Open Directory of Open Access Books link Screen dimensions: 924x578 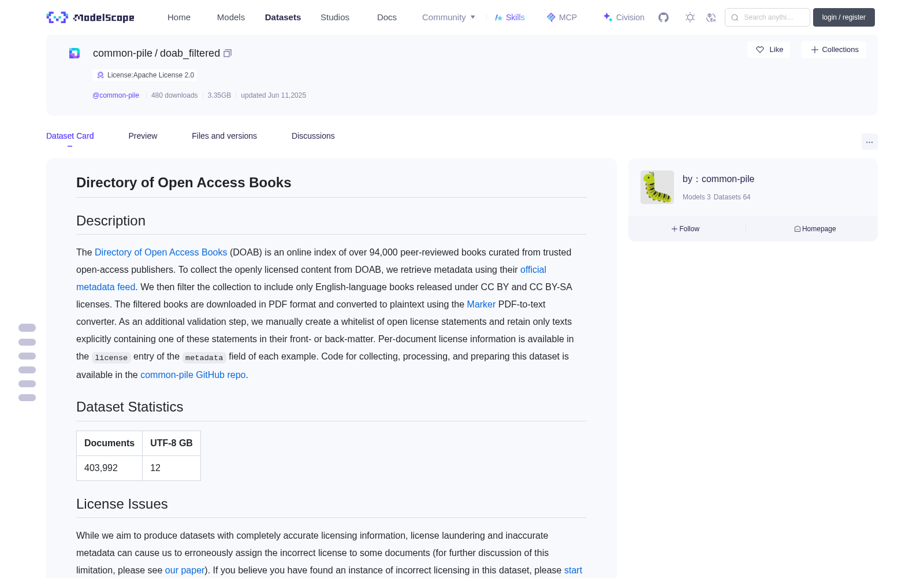point(161,252)
